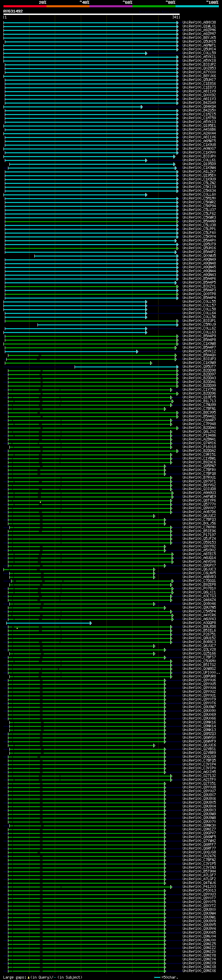Click the cyan ~100% identity legend segment
222x980 pixels.
click(x=197, y=7)
